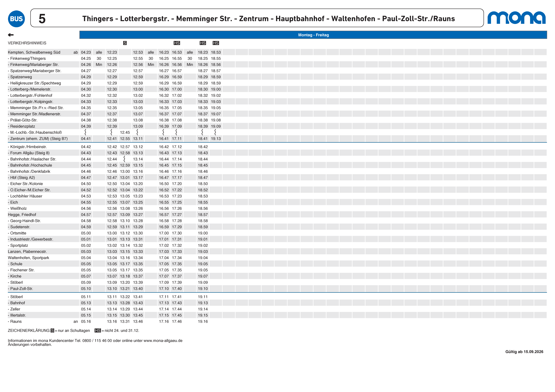Image resolution: width=555 pixels, height=392 pixels.
Task: Select the stop Königstr./Hirnbeinstr.
Action: pos(27,147)
